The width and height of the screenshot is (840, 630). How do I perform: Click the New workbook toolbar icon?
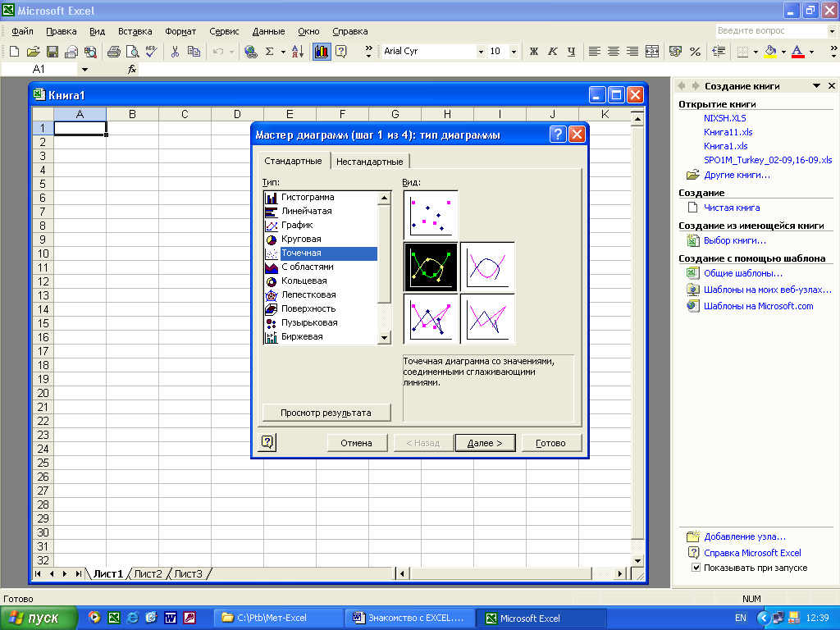point(15,52)
